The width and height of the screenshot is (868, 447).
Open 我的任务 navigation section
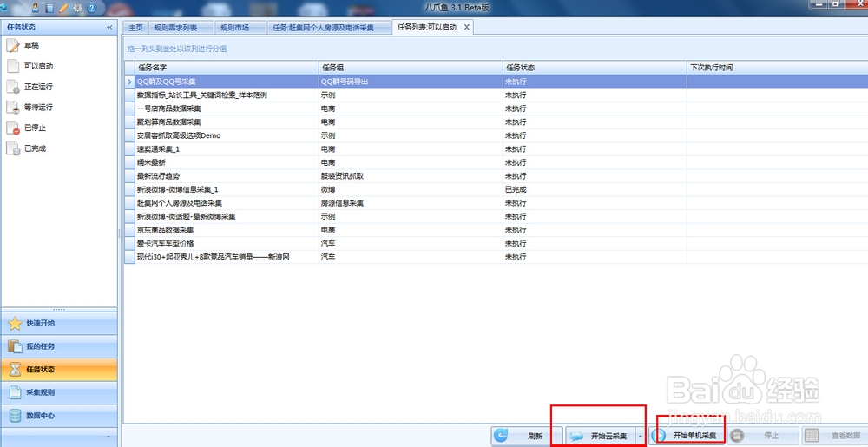[x=59, y=346]
